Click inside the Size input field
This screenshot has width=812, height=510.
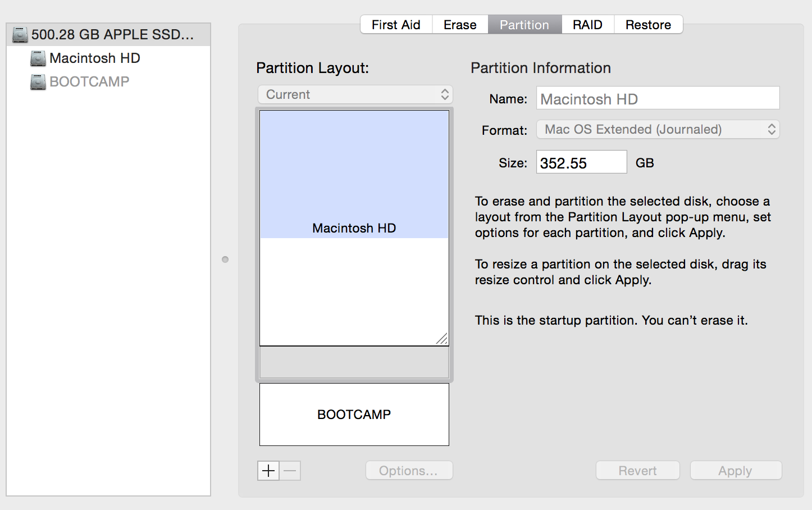point(581,162)
